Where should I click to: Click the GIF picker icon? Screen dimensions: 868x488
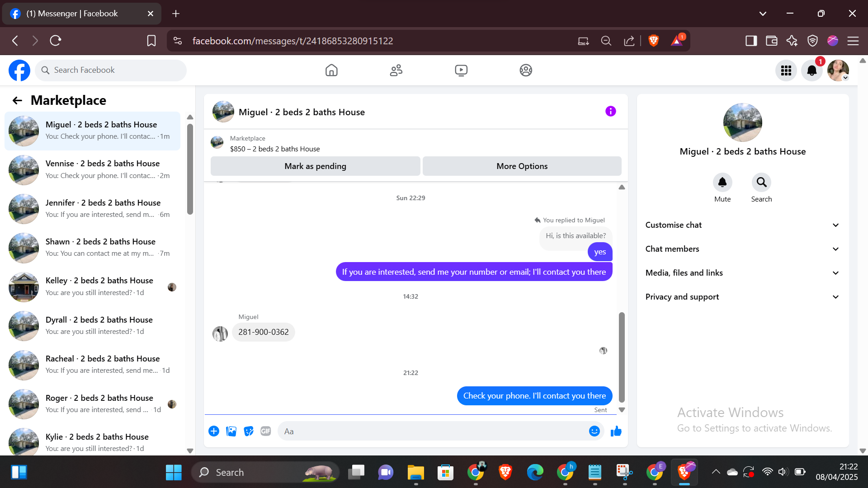pos(266,432)
